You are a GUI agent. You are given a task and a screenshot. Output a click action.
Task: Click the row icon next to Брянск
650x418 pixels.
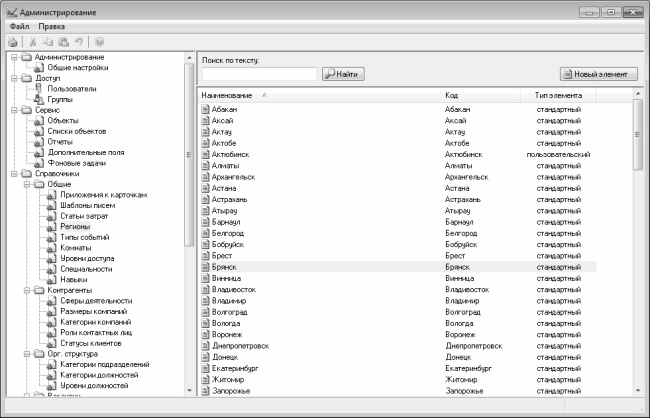206,268
